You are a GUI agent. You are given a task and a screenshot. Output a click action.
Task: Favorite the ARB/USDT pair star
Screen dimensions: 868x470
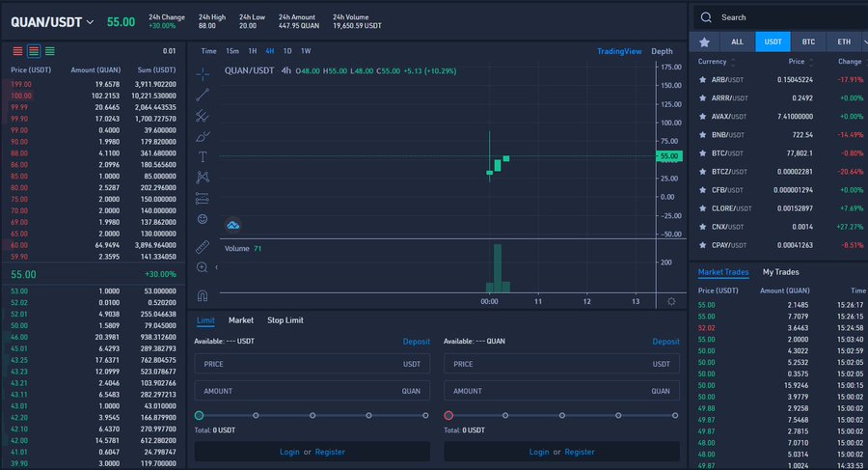(702, 80)
